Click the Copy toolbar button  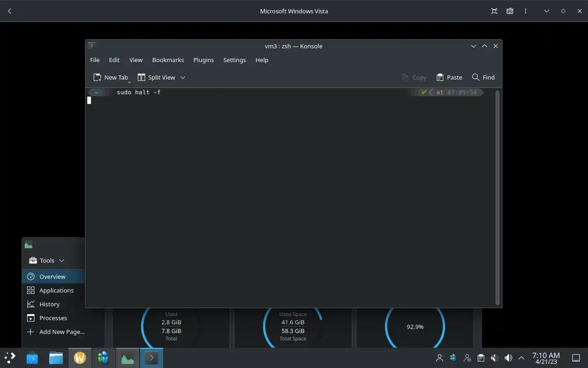coord(414,77)
